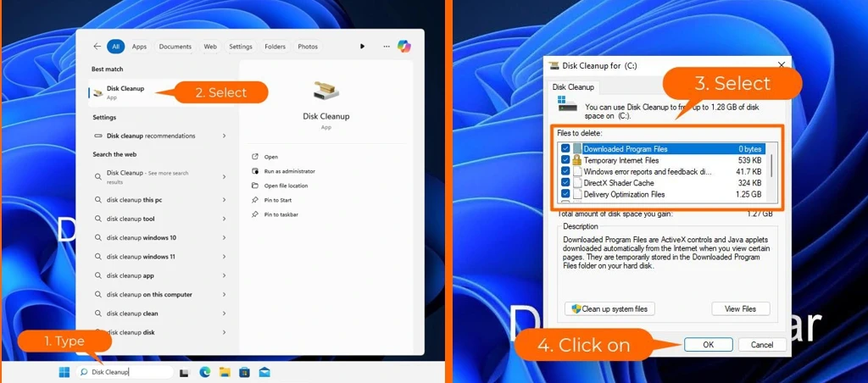Select the Downloaded Program Files row
The image size is (868, 383).
[663, 149]
